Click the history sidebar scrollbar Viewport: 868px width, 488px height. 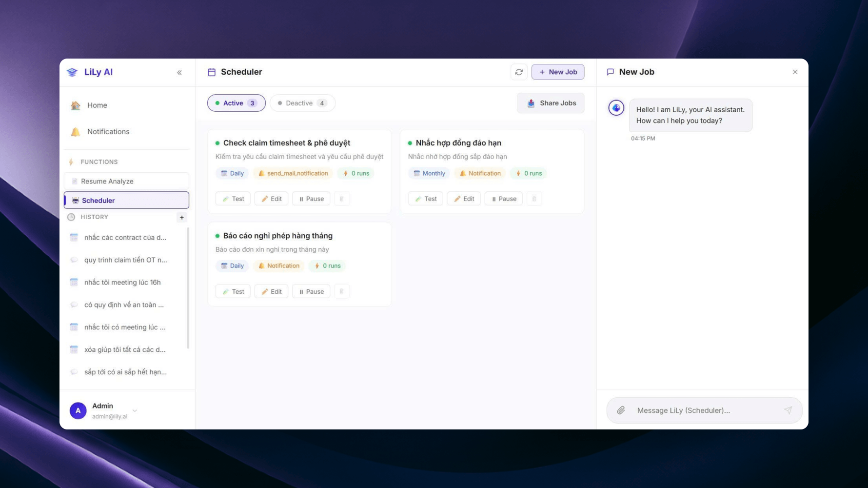coord(188,288)
